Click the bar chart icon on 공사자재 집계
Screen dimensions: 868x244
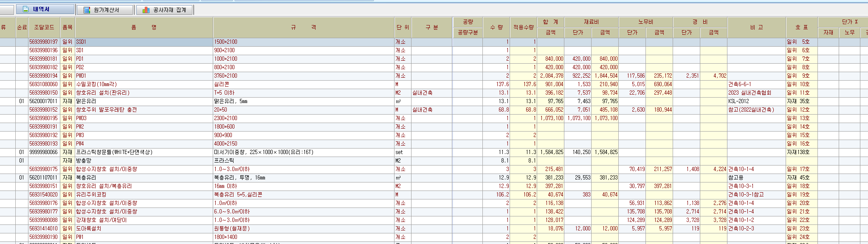(146, 10)
